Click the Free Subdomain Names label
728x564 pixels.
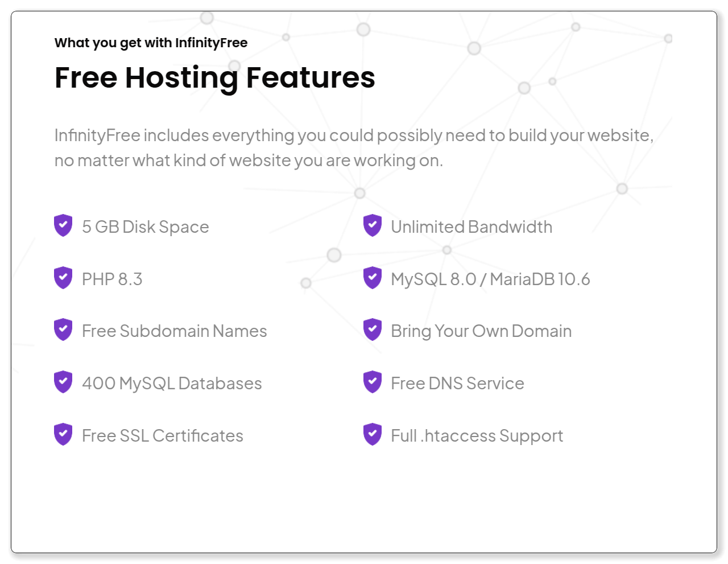pos(174,331)
